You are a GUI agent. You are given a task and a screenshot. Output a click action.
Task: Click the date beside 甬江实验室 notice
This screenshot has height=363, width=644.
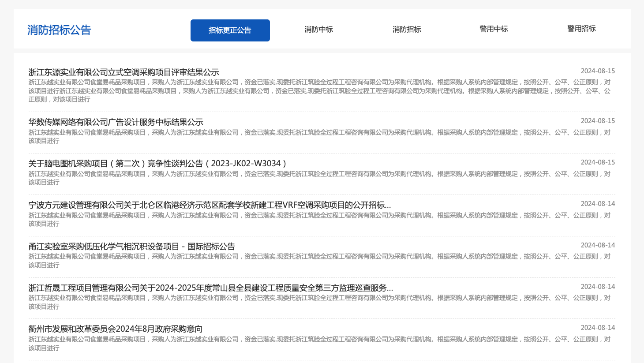[598, 245]
